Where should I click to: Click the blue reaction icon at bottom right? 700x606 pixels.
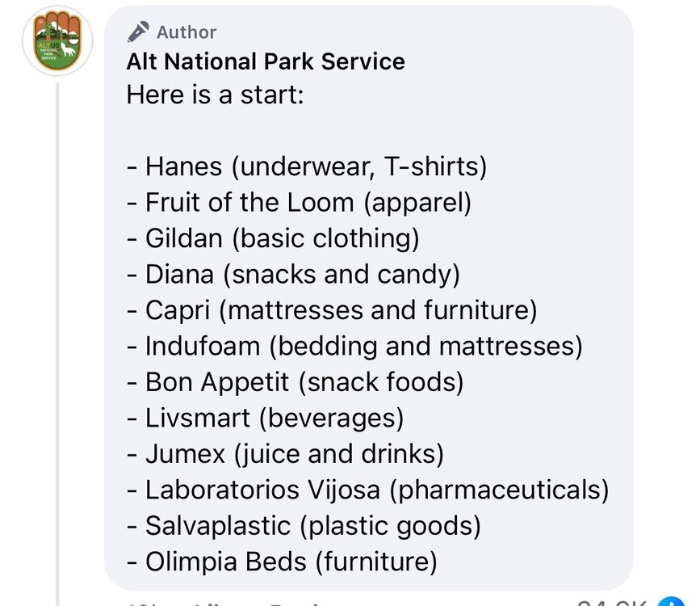pyautogui.click(x=672, y=601)
